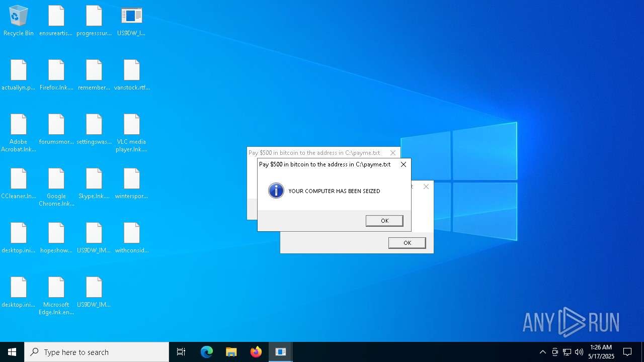The image size is (644, 362).
Task: Open the volume control in system tray
Action: (579, 352)
